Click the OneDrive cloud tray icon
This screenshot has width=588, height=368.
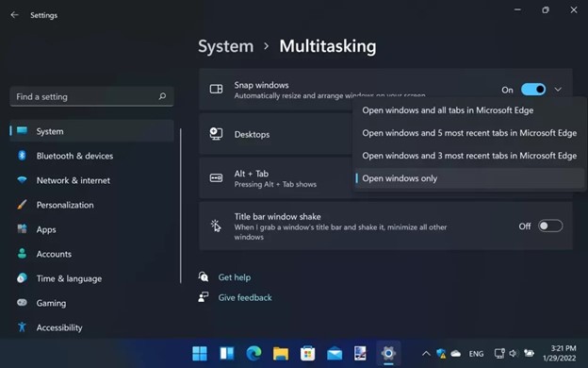click(456, 353)
